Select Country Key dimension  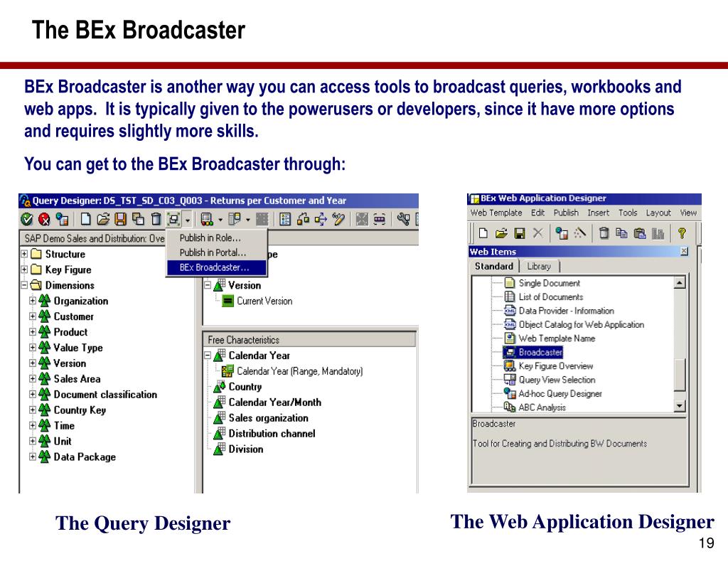click(80, 410)
